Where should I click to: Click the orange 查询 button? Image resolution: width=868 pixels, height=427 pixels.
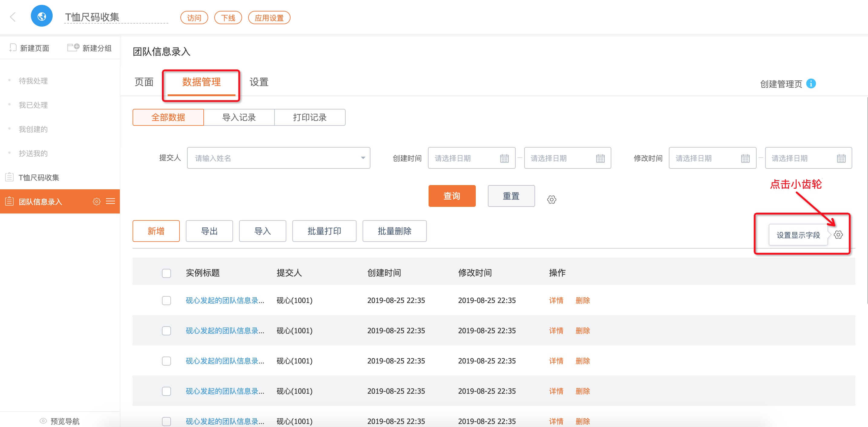pos(452,196)
